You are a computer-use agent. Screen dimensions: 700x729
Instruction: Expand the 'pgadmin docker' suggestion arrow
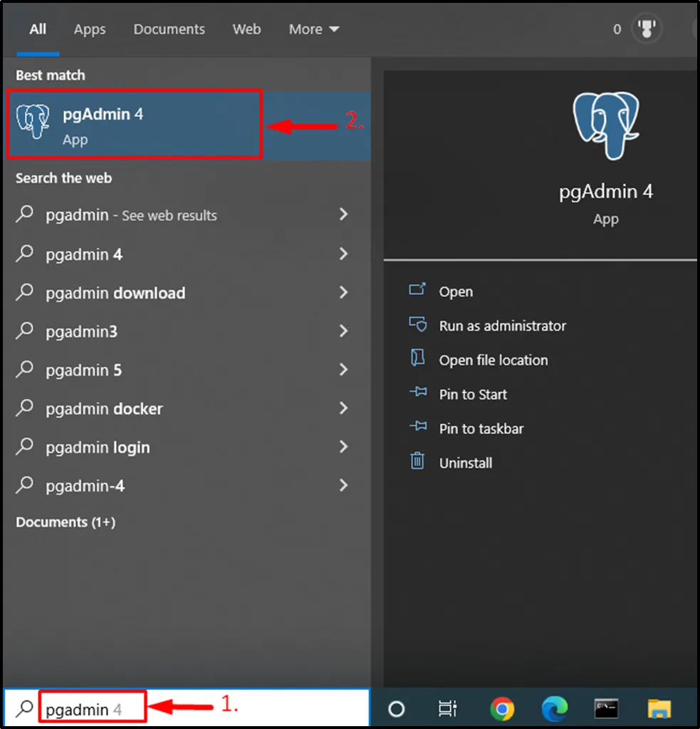(x=344, y=408)
